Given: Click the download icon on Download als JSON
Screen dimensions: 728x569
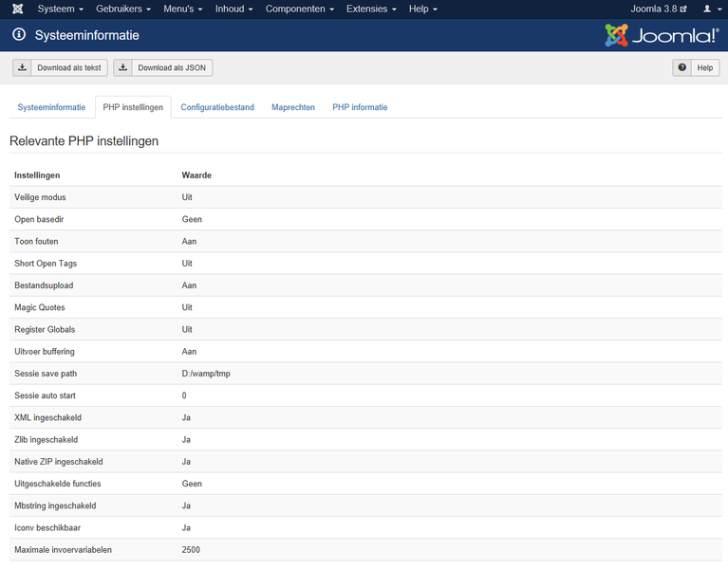Looking at the screenshot, I should [x=122, y=67].
